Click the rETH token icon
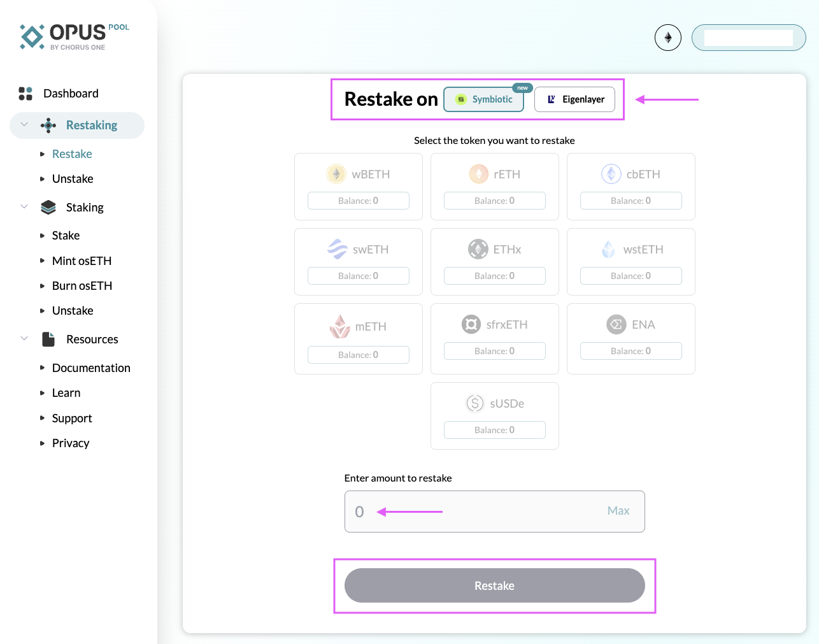Screen dimensions: 819x644 pos(478,174)
